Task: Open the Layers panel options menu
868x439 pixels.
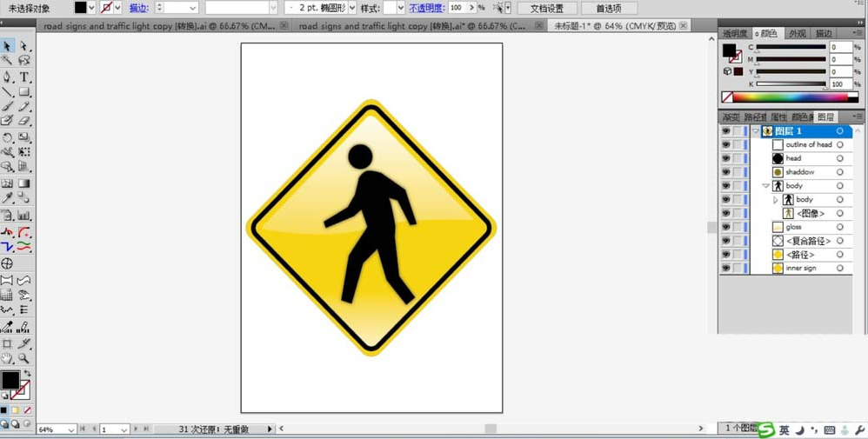Action: [x=858, y=116]
